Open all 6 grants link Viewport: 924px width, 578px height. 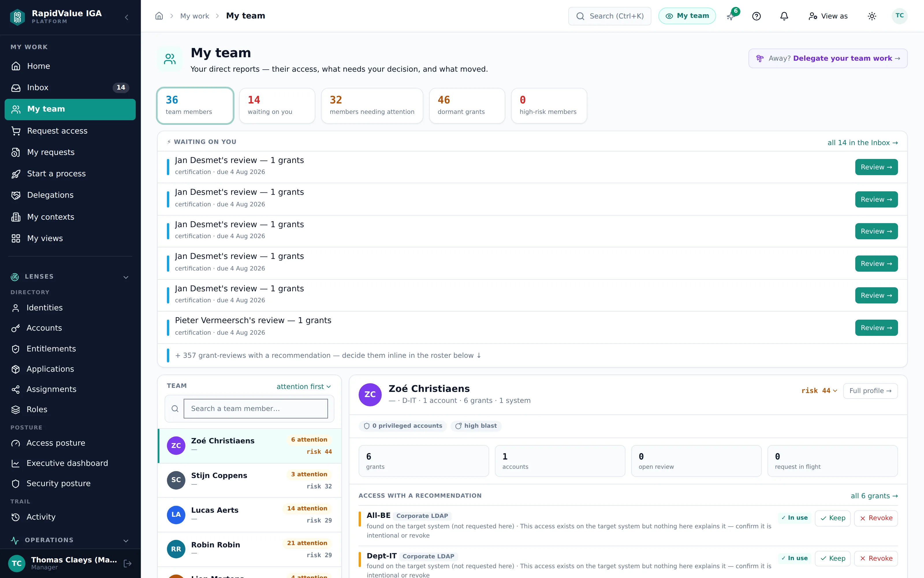874,496
